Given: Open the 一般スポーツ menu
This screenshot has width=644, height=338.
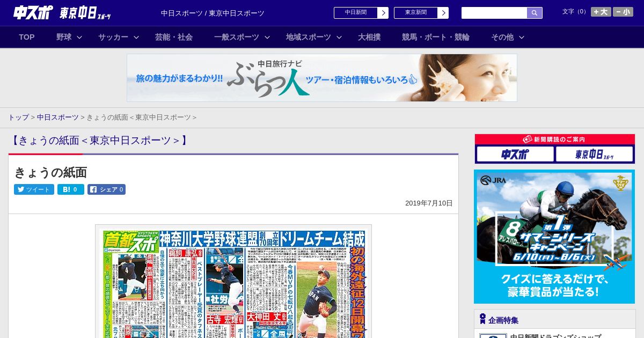Looking at the screenshot, I should [x=237, y=37].
